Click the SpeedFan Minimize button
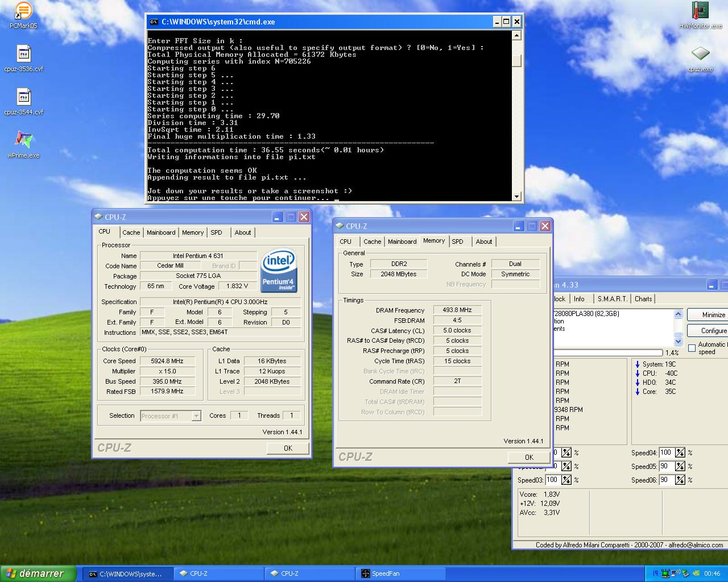 708,315
